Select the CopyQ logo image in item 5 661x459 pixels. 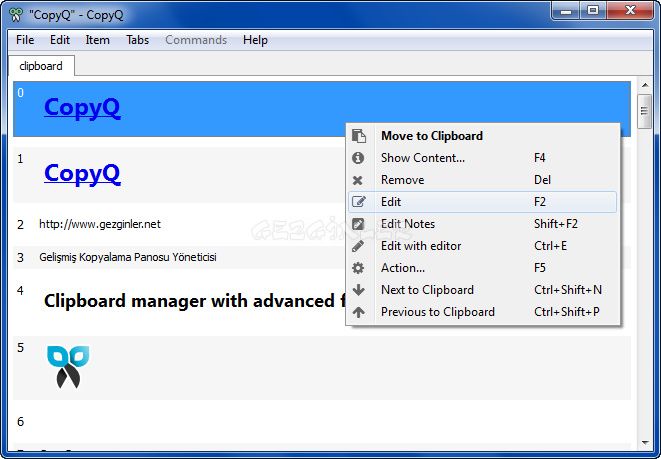[x=68, y=367]
